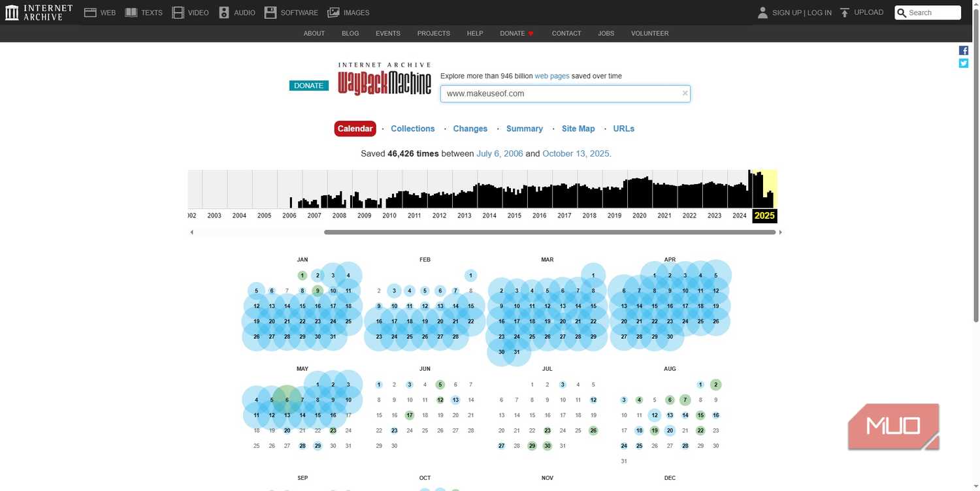Click the www.makeuseof.com URL field
This screenshot has height=491, width=980.
pos(565,93)
